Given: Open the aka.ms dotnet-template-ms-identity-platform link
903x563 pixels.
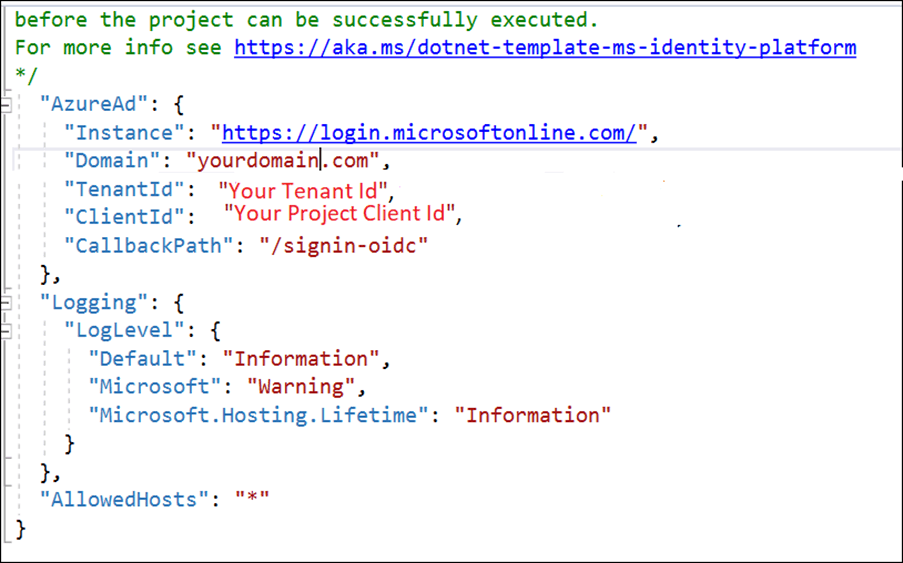Looking at the screenshot, I should click(545, 47).
